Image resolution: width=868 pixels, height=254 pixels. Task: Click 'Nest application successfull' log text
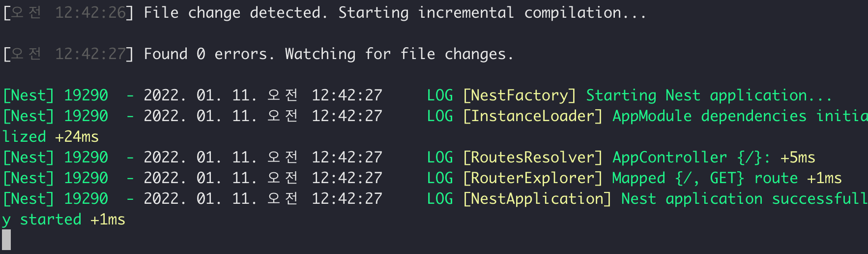click(744, 199)
